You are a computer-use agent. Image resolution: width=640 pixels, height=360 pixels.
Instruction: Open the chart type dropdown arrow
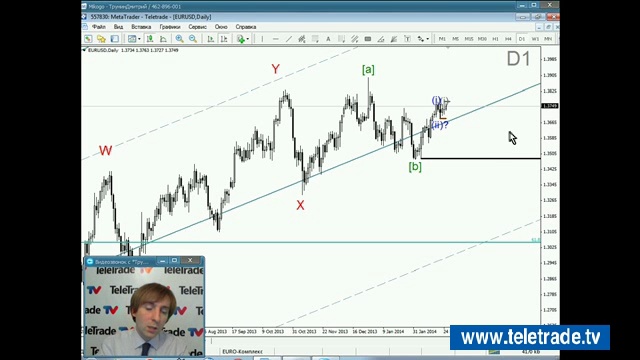click(x=139, y=39)
